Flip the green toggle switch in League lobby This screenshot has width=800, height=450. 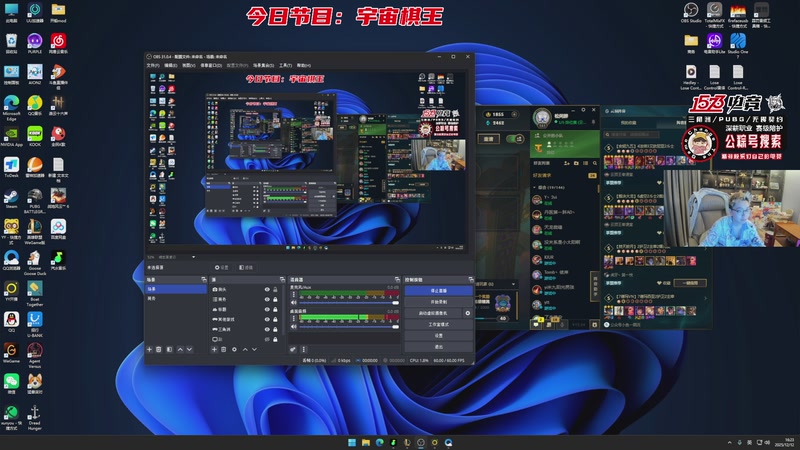coord(515,139)
